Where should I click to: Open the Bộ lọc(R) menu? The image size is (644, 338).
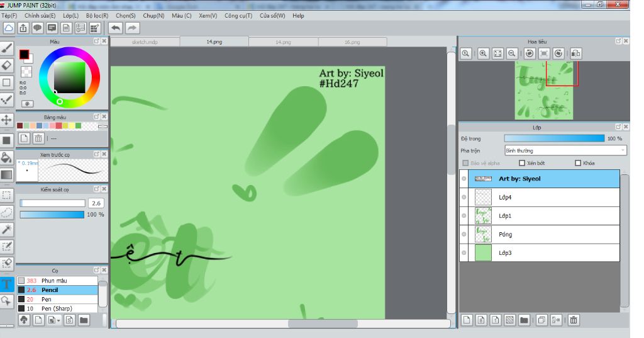(97, 16)
